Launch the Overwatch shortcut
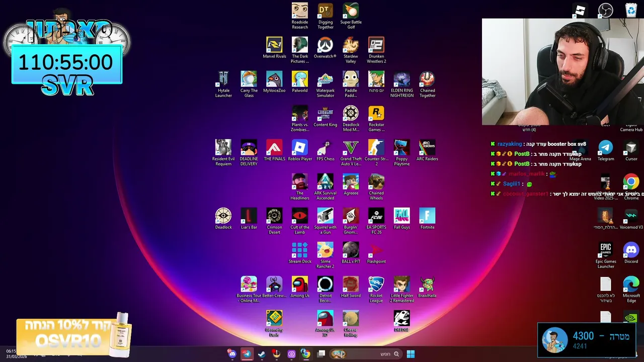 (325, 48)
